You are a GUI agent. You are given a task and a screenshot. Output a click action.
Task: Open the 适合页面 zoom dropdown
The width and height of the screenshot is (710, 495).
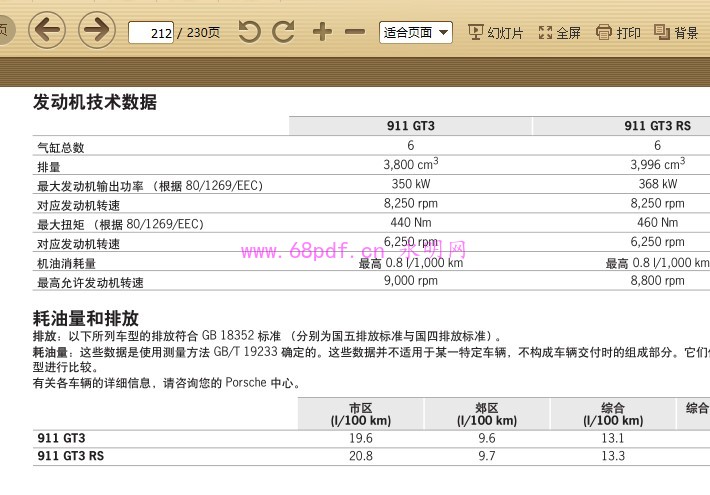[415, 32]
